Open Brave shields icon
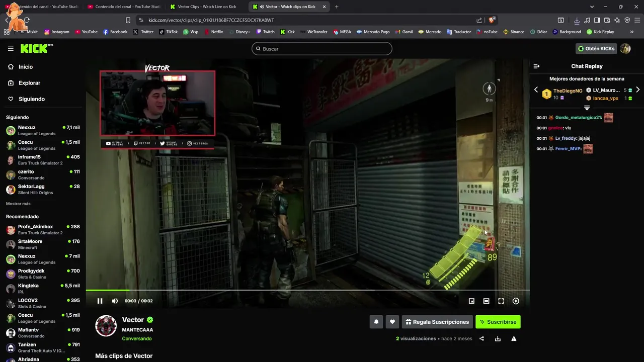 pyautogui.click(x=492, y=20)
